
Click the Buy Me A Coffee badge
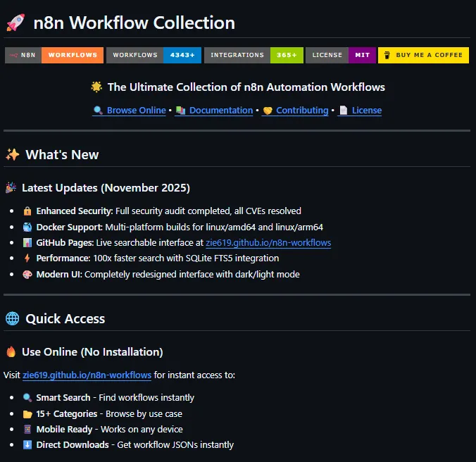(423, 55)
